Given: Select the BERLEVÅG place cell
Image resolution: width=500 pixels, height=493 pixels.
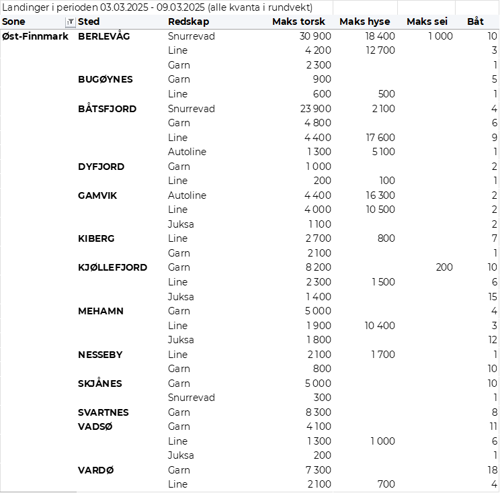Looking at the screenshot, I should (x=104, y=36).
